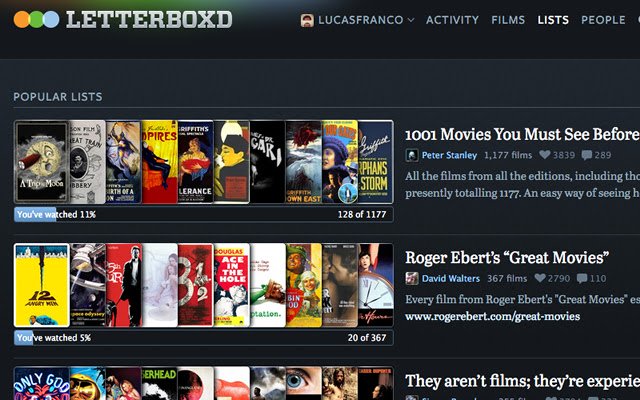Open the Orphans of the Storm poster
This screenshot has height=400, width=640.
(x=376, y=162)
